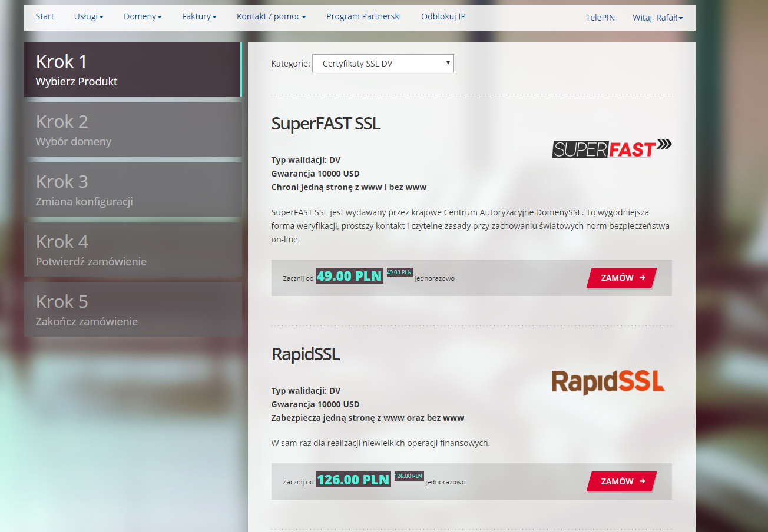Click the SuperFAST SSL product heading
This screenshot has width=768, height=532.
[326, 124]
